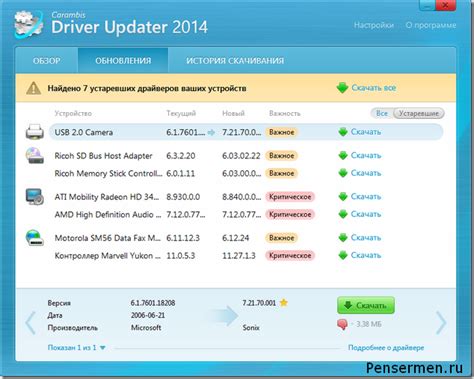Viewport: 474px width, 379px height.
Task: Click the Скачать все link
Action: click(374, 88)
